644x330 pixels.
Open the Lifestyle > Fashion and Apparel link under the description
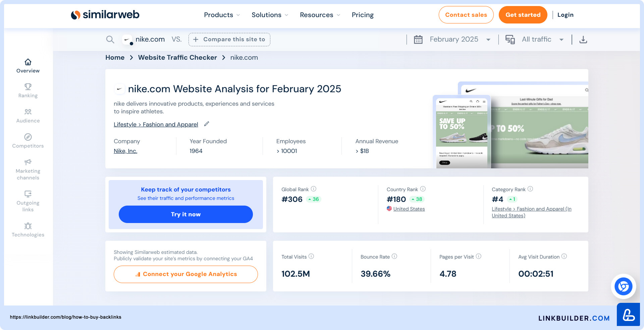pos(156,124)
